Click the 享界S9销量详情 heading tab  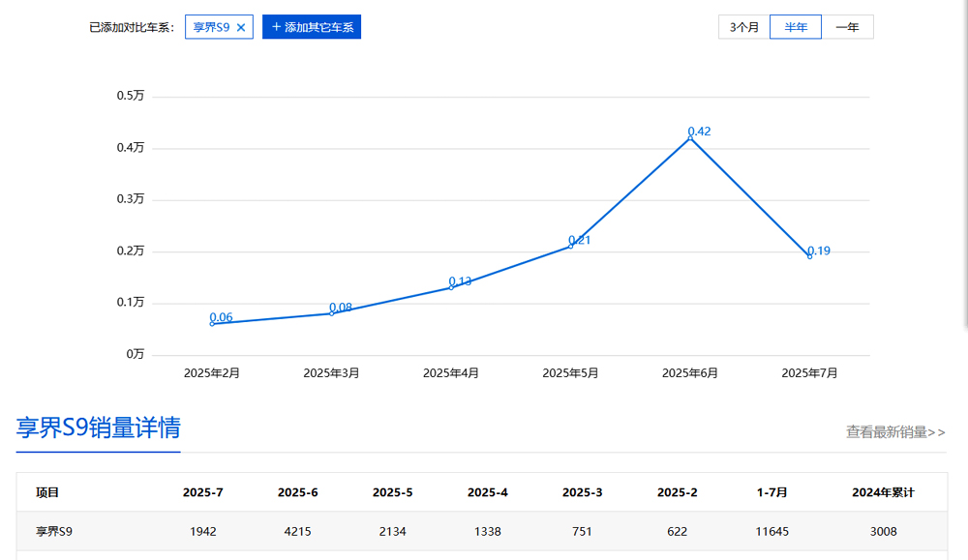point(98,428)
